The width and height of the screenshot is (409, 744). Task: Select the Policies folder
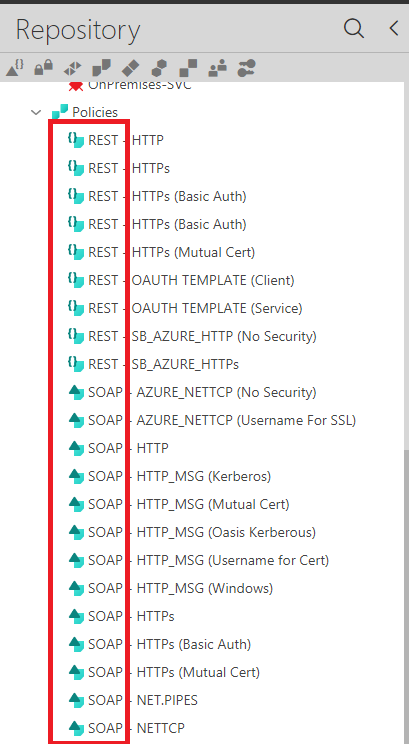point(95,112)
